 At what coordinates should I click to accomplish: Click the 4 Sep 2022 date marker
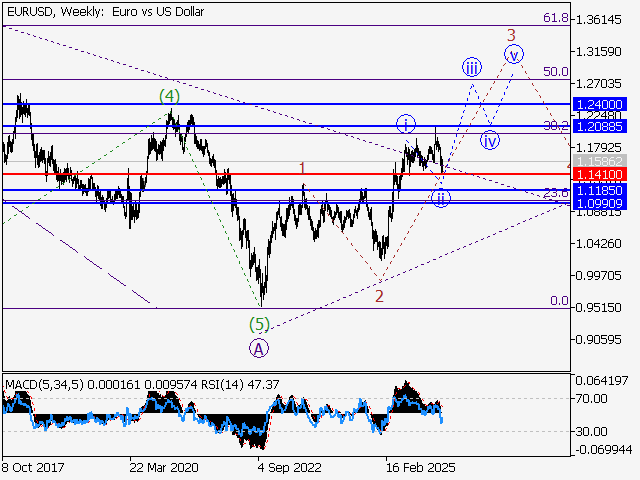[x=289, y=466]
